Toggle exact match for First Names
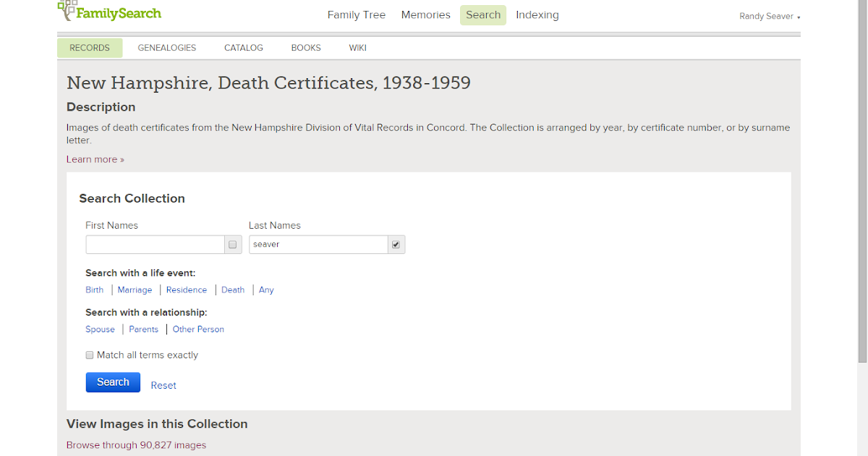 pos(233,245)
